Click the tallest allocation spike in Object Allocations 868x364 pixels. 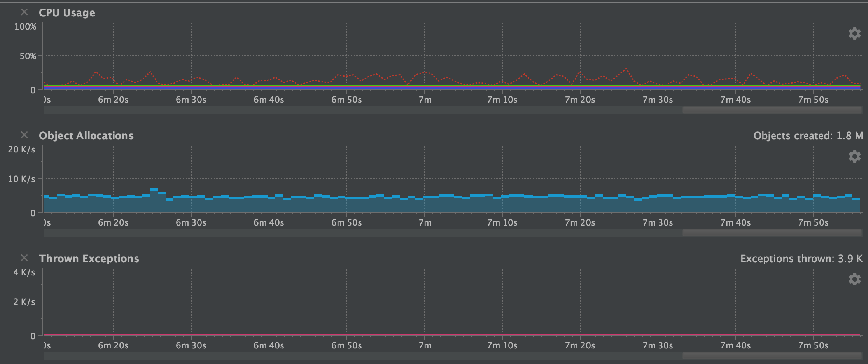(154, 191)
